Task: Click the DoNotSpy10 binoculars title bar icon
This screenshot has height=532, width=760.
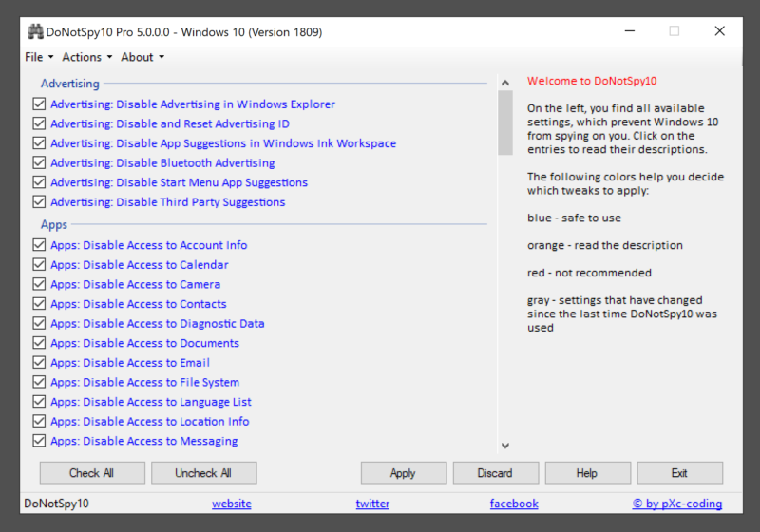Action: [x=35, y=31]
